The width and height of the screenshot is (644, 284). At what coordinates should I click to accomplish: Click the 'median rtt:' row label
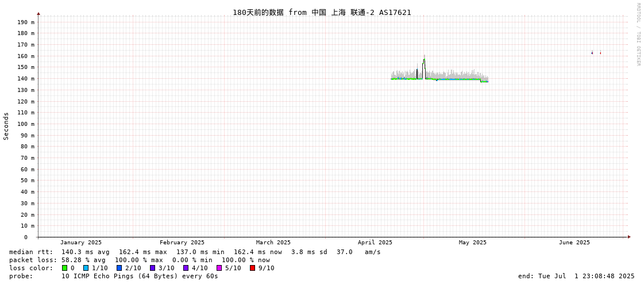(31, 252)
